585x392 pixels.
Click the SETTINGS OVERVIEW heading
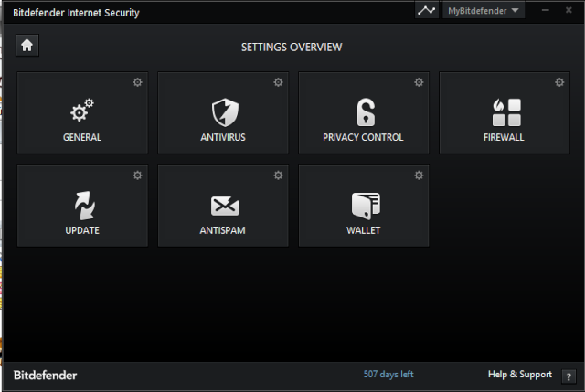(x=292, y=48)
